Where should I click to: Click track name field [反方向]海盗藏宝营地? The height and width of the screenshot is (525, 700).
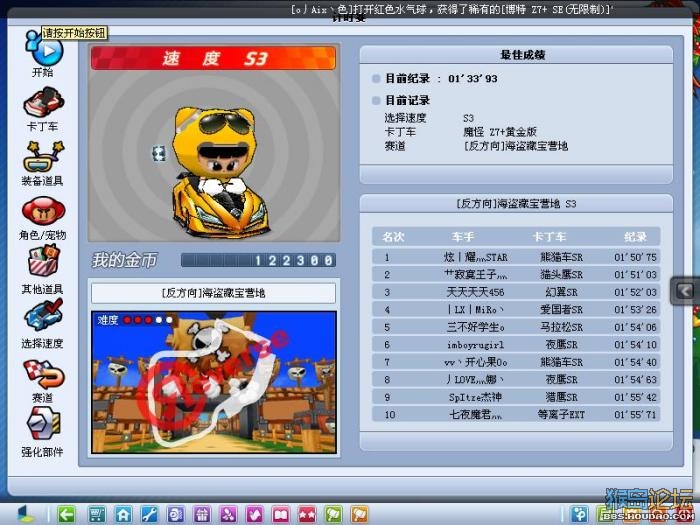213,293
